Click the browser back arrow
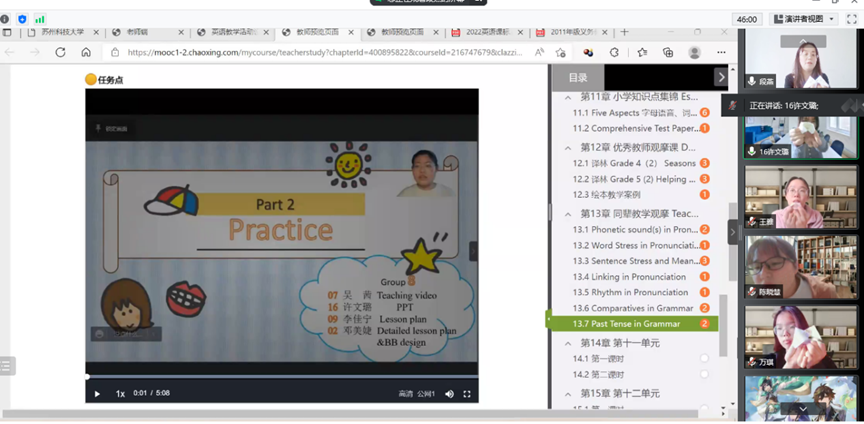This screenshot has height=424, width=864. point(10,52)
